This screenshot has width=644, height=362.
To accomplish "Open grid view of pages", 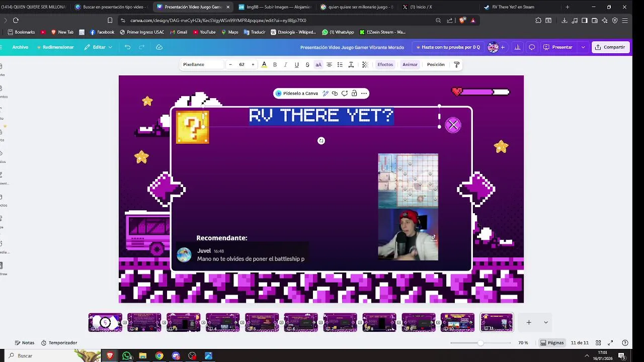I will 599,343.
